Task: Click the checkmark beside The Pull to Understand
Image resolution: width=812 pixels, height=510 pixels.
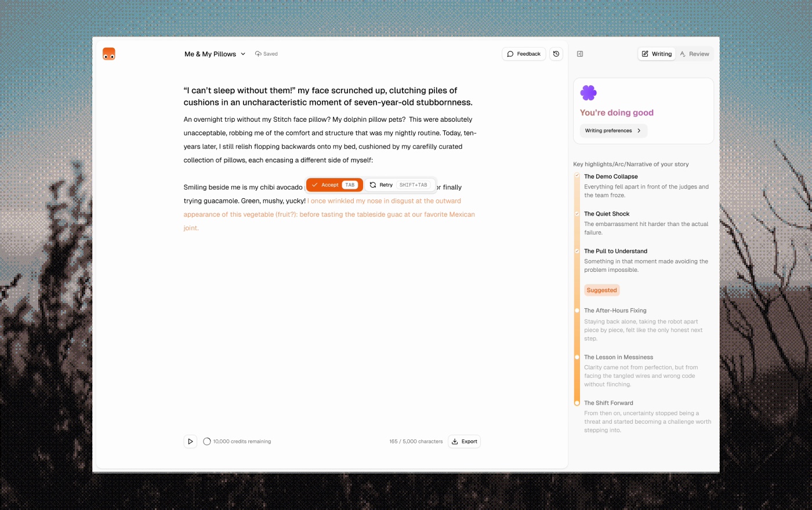Action: tap(577, 251)
